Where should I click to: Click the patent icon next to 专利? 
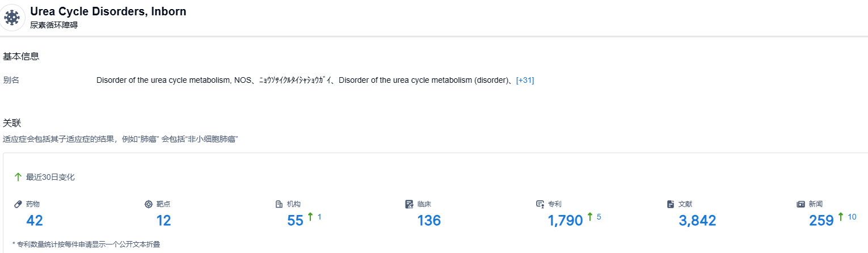pyautogui.click(x=540, y=204)
